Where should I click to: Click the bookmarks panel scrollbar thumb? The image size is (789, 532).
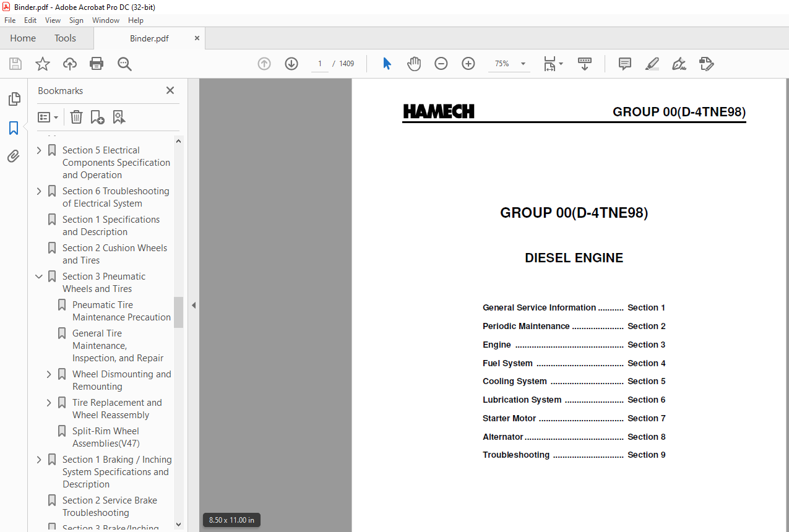click(179, 312)
